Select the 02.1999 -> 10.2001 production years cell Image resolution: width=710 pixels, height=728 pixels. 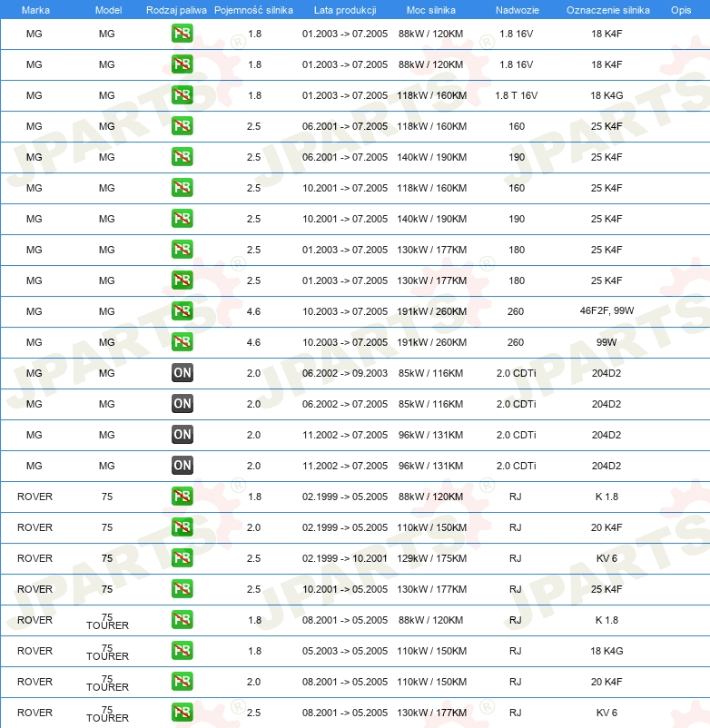tap(345, 558)
